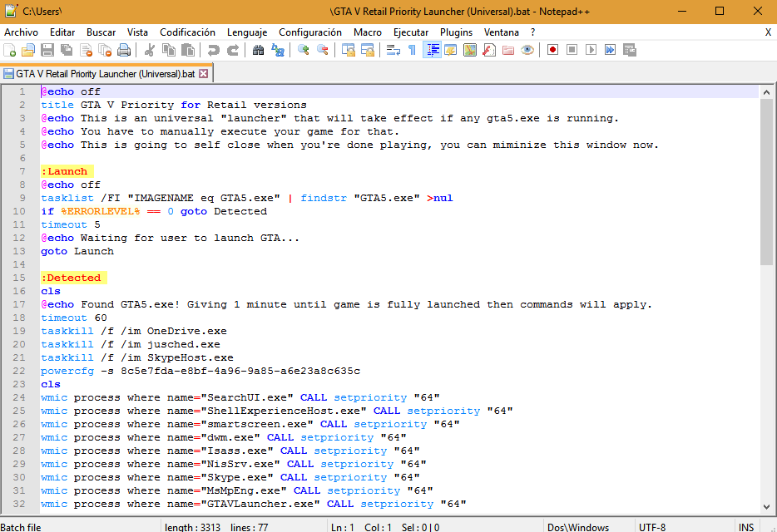Screen dimensions: 777x532
Task: Undo the last action
Action: pos(213,50)
